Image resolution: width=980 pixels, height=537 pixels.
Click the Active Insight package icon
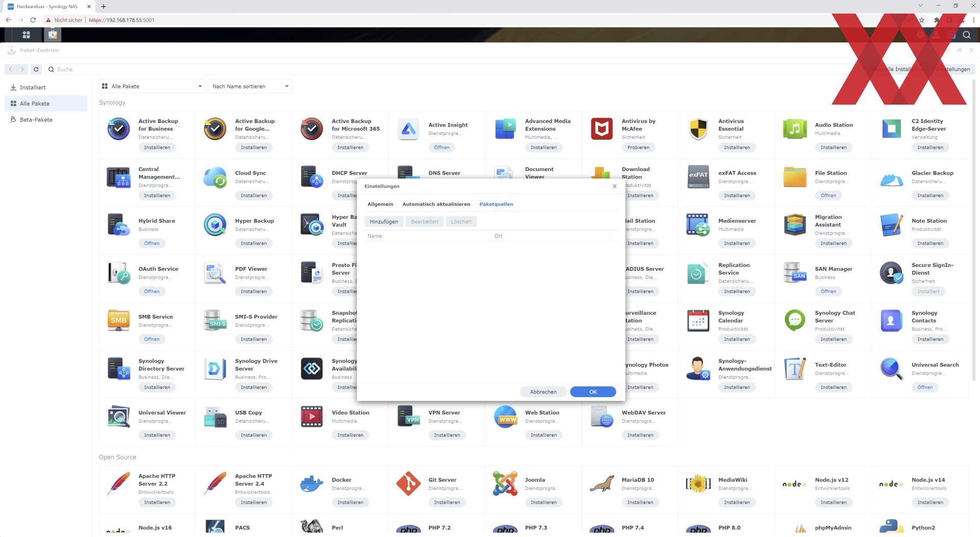point(408,129)
